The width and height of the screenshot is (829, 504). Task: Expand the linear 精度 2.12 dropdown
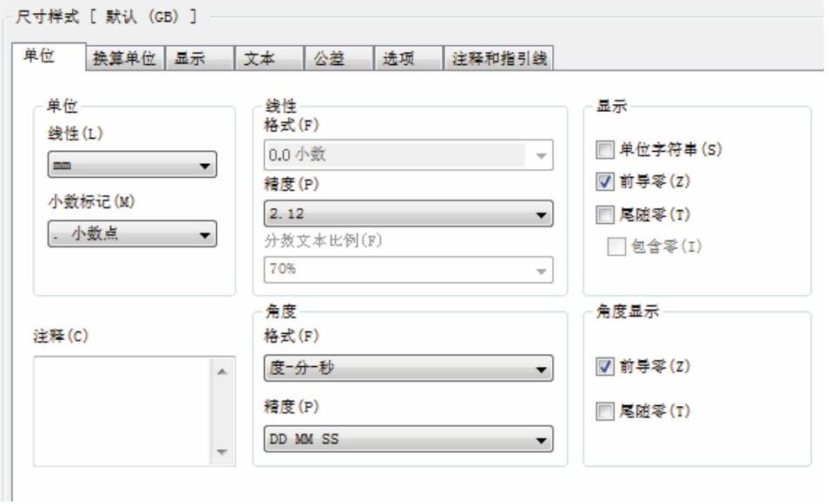pyautogui.click(x=409, y=213)
